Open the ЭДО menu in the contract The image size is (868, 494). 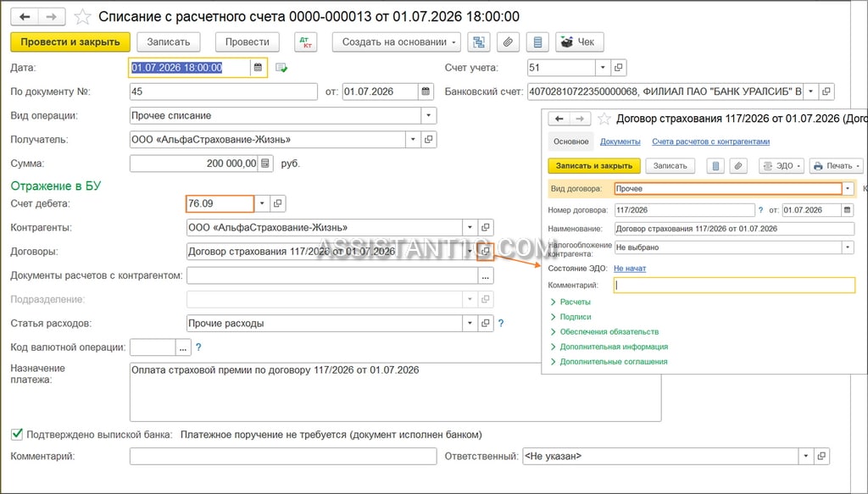tap(781, 165)
